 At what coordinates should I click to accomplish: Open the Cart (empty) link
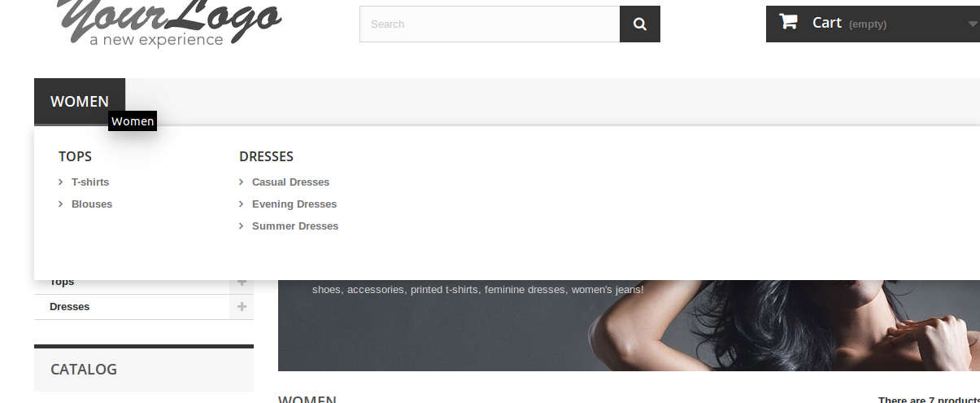pyautogui.click(x=873, y=24)
